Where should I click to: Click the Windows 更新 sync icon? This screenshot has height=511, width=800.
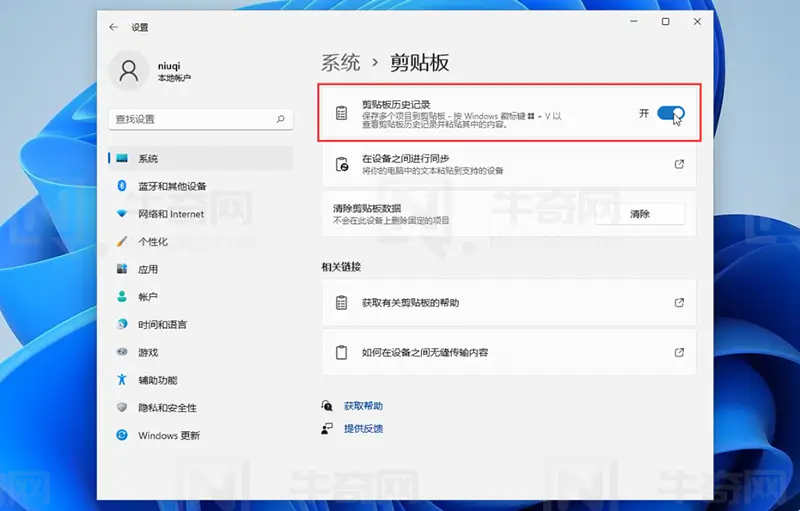pyautogui.click(x=122, y=435)
